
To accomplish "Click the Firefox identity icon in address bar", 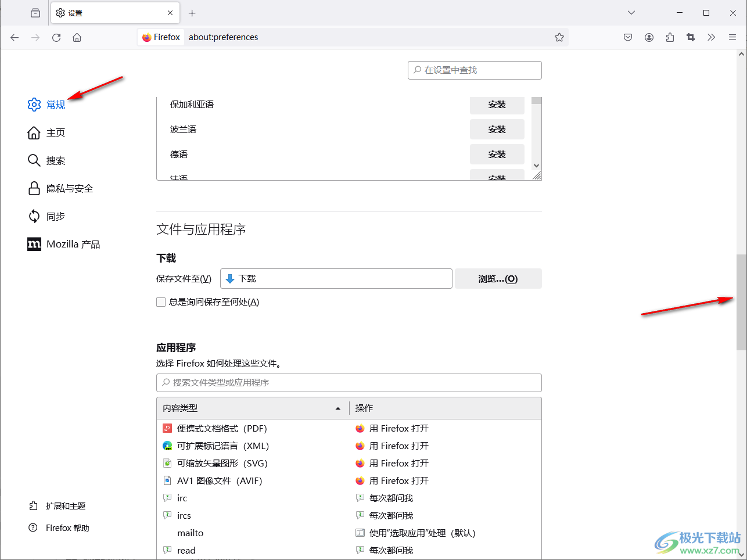I will coord(161,37).
